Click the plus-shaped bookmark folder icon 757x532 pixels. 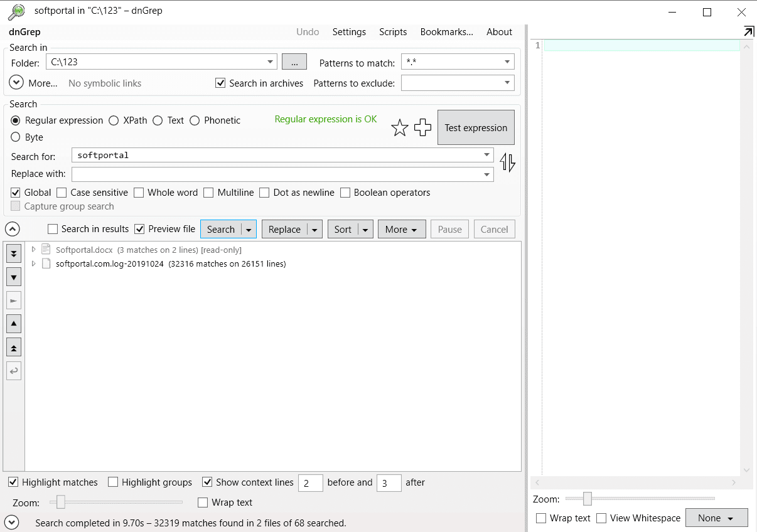423,128
